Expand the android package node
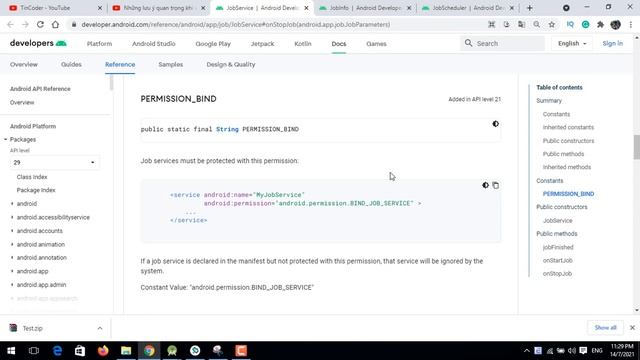This screenshot has width=640, height=360. point(12,204)
